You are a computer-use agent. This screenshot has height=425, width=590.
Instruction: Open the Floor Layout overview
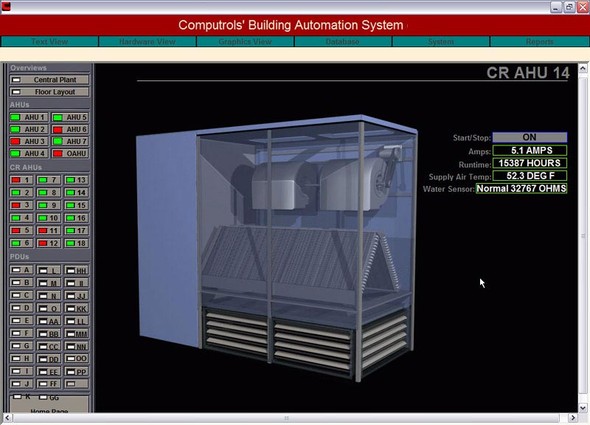(49, 92)
